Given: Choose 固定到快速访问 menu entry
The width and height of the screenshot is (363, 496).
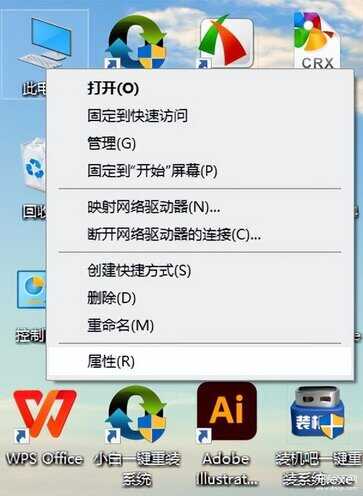Looking at the screenshot, I should coord(200,116).
